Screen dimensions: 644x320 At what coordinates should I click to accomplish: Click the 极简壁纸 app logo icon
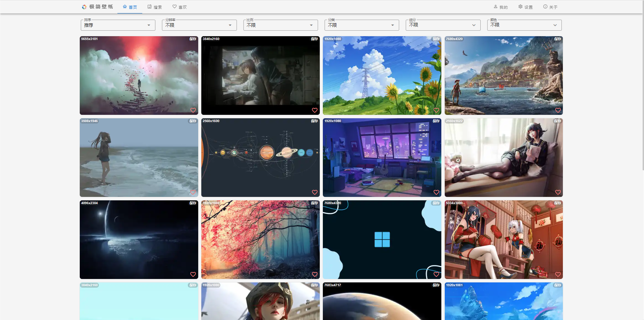click(x=84, y=7)
